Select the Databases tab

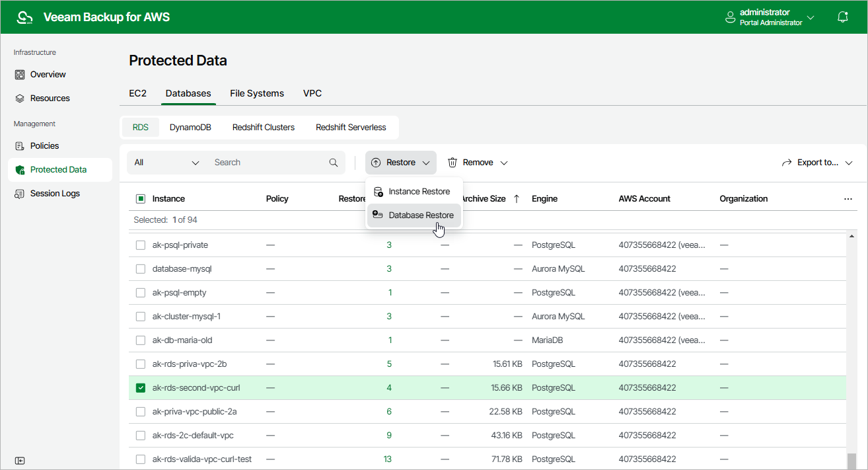[x=188, y=93]
